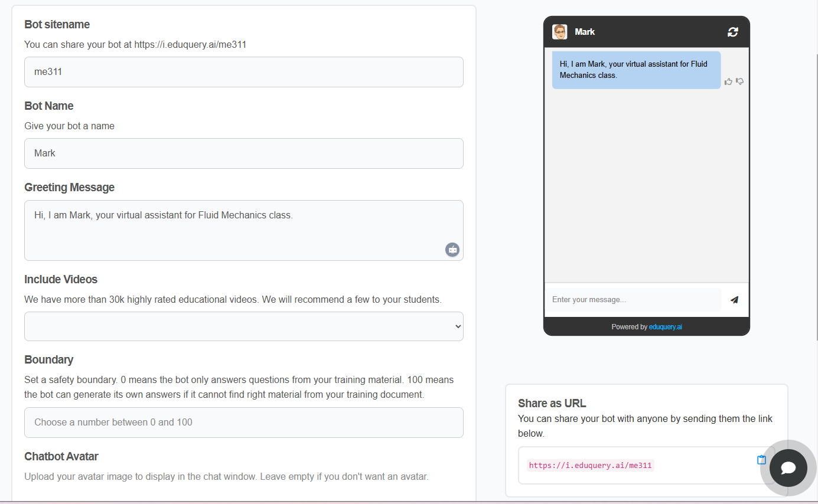Open the eduquery.ai link in chat footer
Image resolution: width=818 pixels, height=504 pixels.
pyautogui.click(x=665, y=327)
